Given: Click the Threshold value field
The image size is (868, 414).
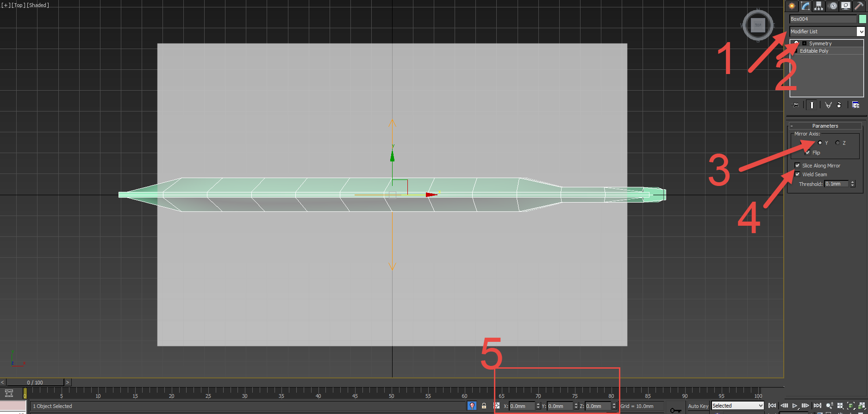Looking at the screenshot, I should pos(837,184).
